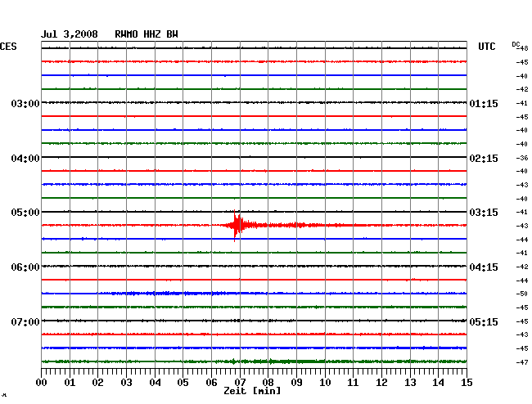Screen dimensions: 532x404
Task: Click the UTC time label "04:15"
Action: pyautogui.click(x=484, y=267)
